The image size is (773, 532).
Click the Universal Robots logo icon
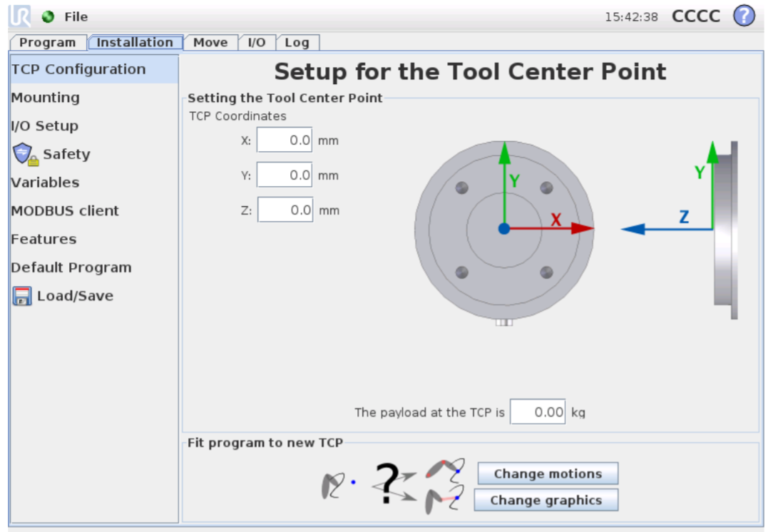(x=20, y=16)
